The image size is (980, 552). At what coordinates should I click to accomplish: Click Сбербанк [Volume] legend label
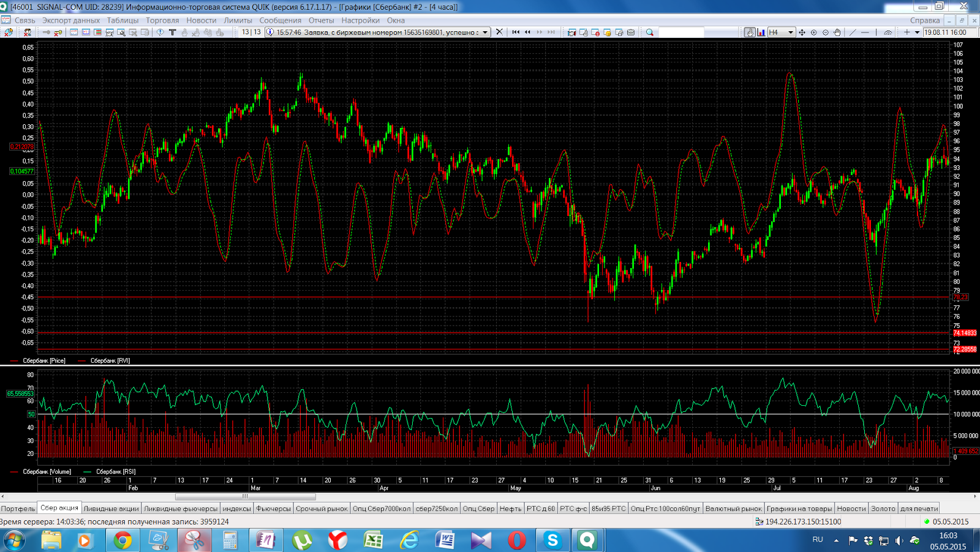click(47, 471)
